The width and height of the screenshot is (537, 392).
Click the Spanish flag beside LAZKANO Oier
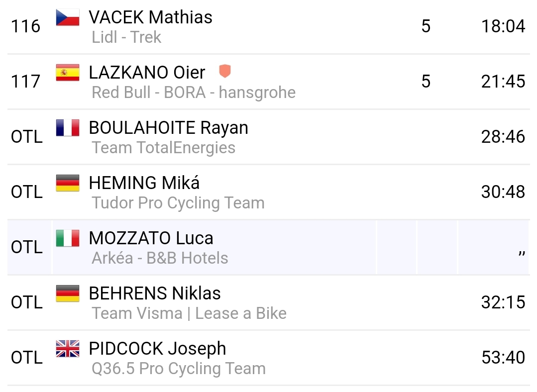pyautogui.click(x=68, y=73)
